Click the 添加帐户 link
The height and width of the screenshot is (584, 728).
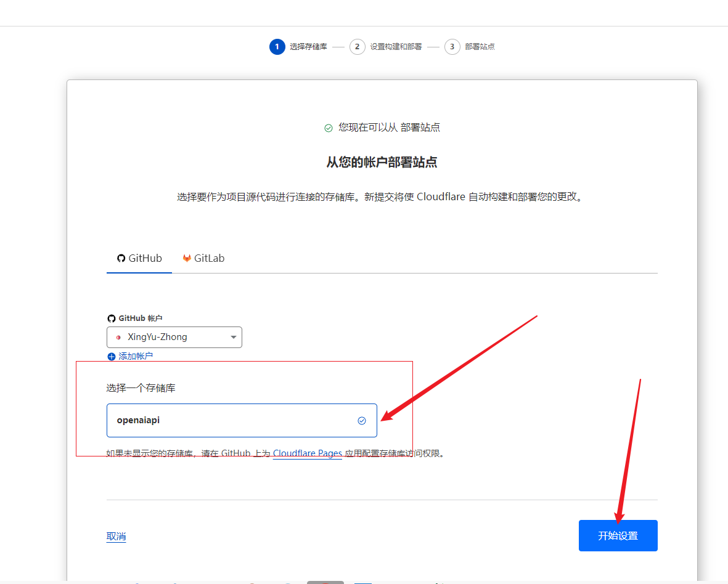(136, 356)
